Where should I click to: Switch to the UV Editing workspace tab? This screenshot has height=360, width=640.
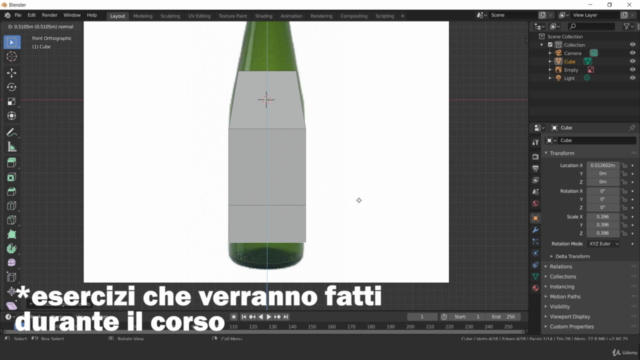(199, 16)
